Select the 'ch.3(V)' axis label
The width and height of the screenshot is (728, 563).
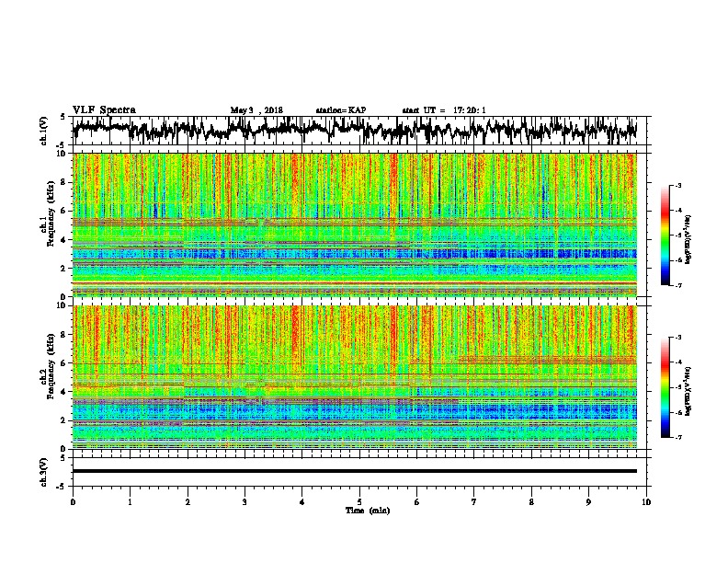pyautogui.click(x=43, y=472)
